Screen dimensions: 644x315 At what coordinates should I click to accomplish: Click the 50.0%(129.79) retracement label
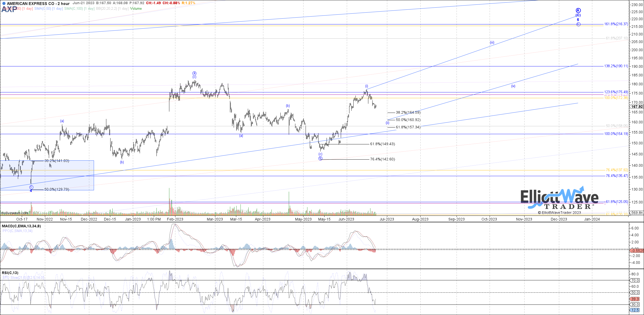pos(57,189)
